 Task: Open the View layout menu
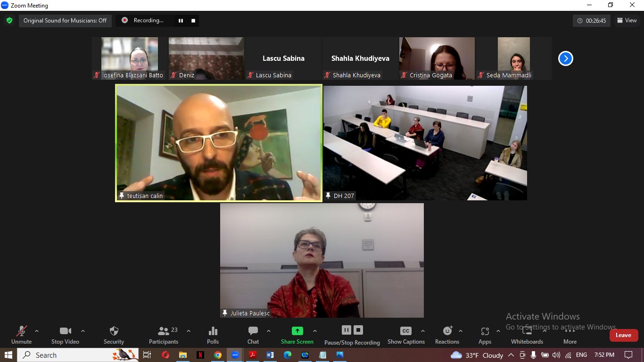pyautogui.click(x=627, y=20)
